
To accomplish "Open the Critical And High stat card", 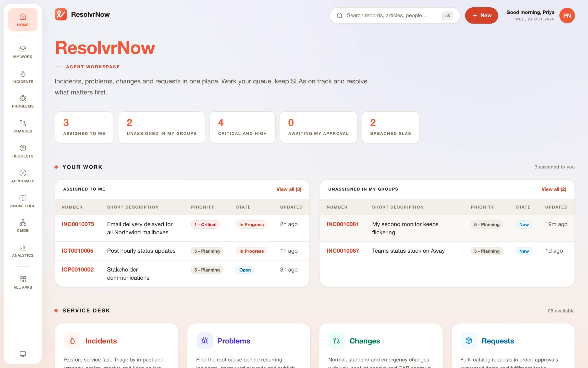I will point(243,127).
